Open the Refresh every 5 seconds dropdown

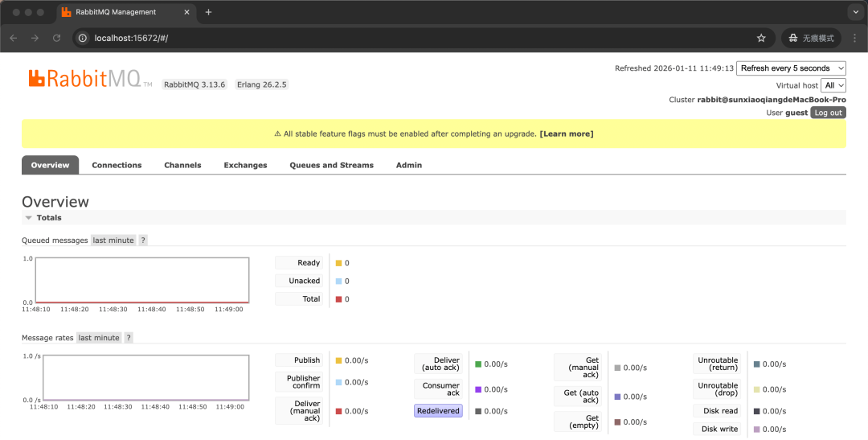pos(791,68)
